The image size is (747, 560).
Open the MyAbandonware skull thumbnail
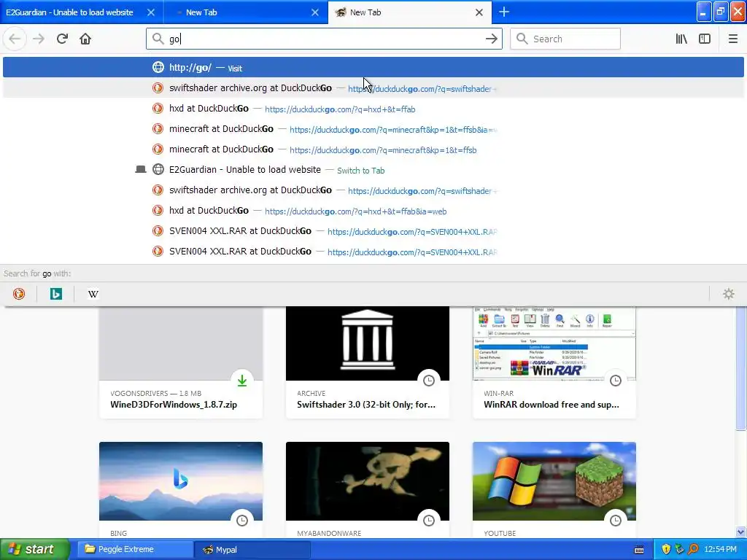coord(368,481)
